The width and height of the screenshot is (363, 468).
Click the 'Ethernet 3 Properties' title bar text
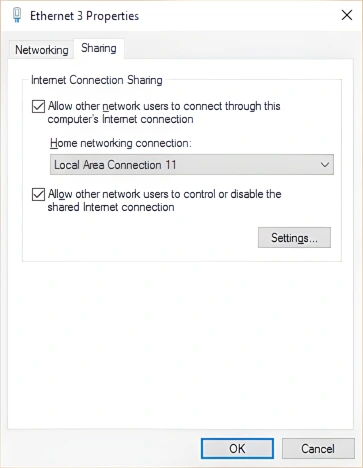tap(84, 16)
